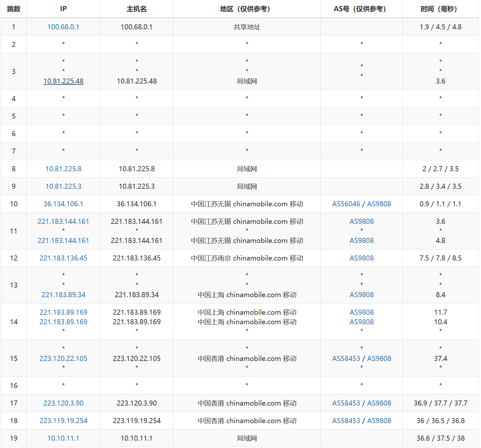Screen dimensions: 481x448
Task: Click the 时间(毫秒) column header
Action: point(441,9)
